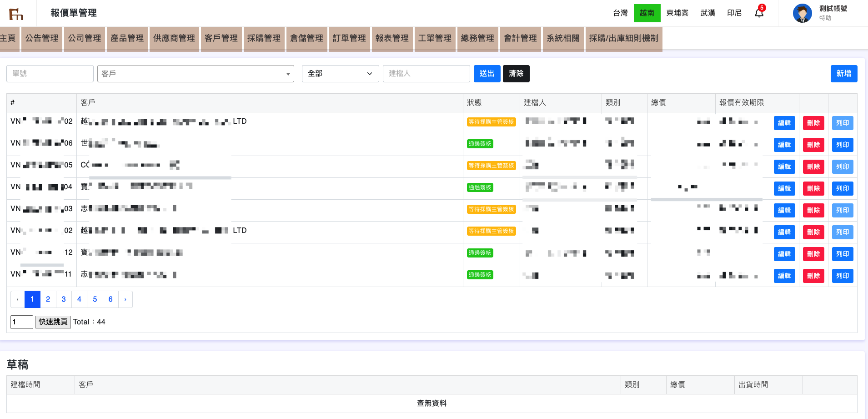Open the user avatar profile menu
Screen dimensions: 868x419
point(802,13)
